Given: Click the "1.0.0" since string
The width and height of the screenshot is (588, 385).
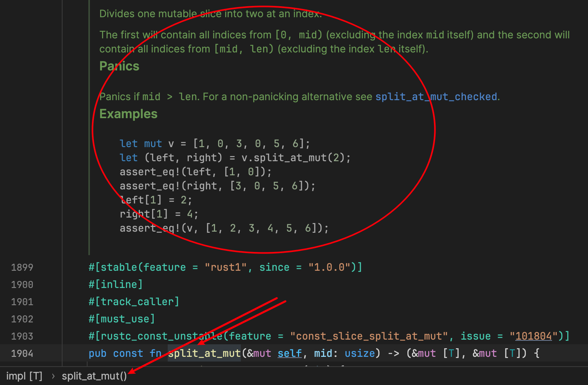Looking at the screenshot, I should point(330,267).
